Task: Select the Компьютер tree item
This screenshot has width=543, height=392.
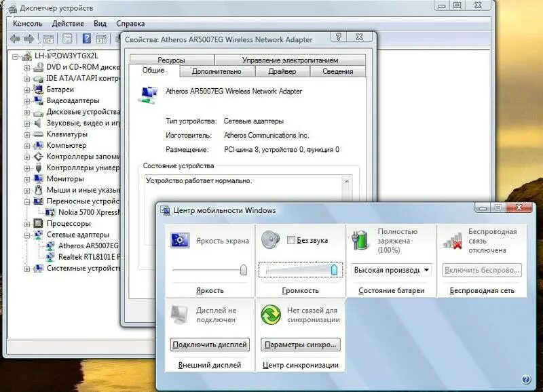Action: 66,145
